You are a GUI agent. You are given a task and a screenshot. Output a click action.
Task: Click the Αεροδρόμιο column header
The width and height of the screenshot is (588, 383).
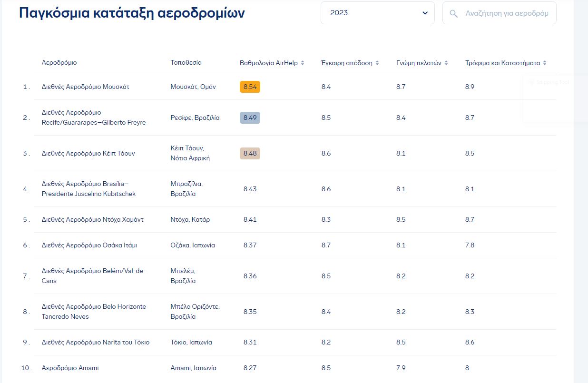[x=59, y=63]
